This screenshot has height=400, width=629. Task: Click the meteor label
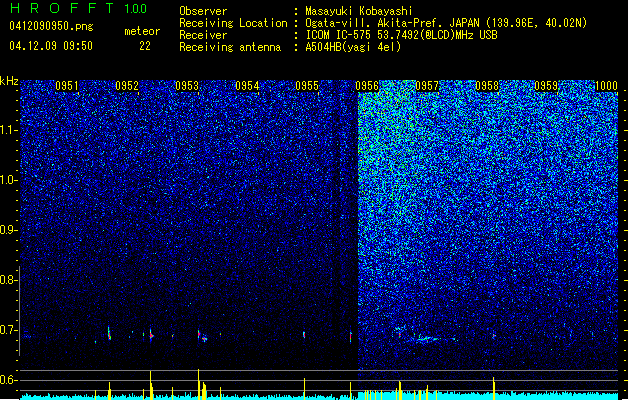[142, 31]
